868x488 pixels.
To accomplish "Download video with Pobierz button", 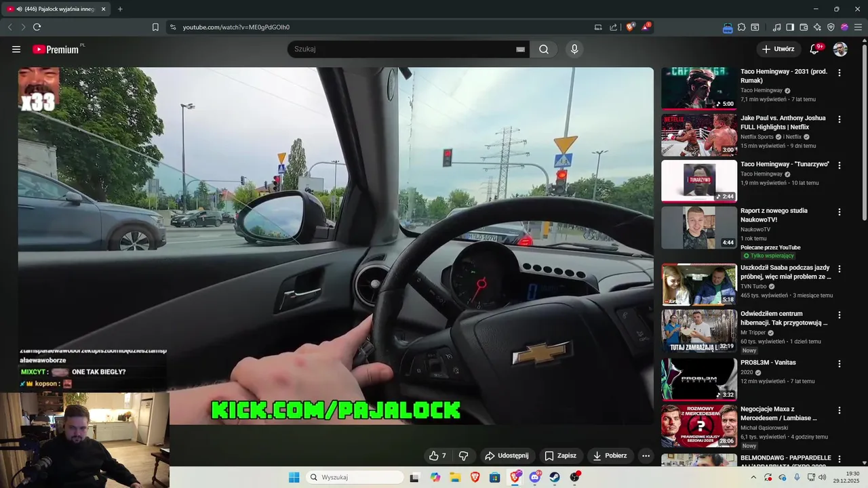I will click(610, 456).
